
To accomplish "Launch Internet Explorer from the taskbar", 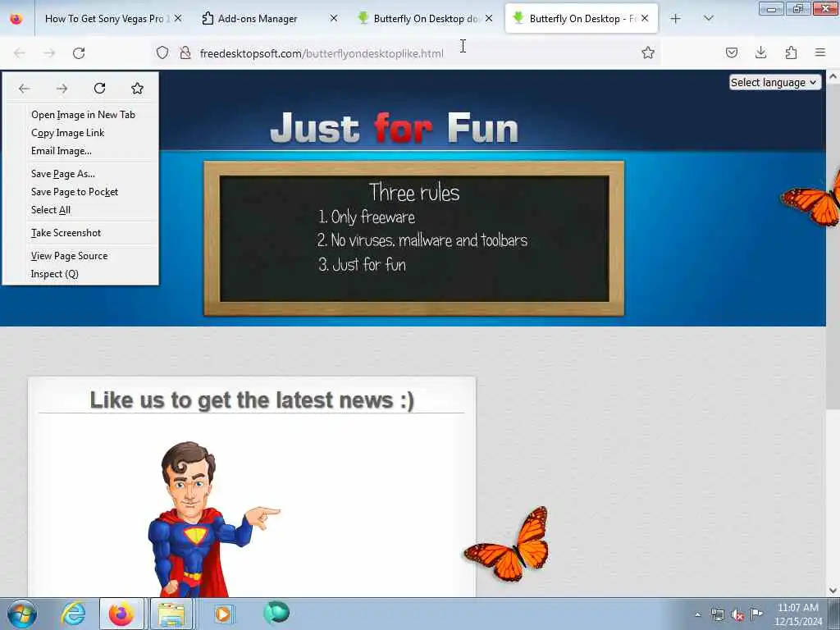I will [73, 614].
